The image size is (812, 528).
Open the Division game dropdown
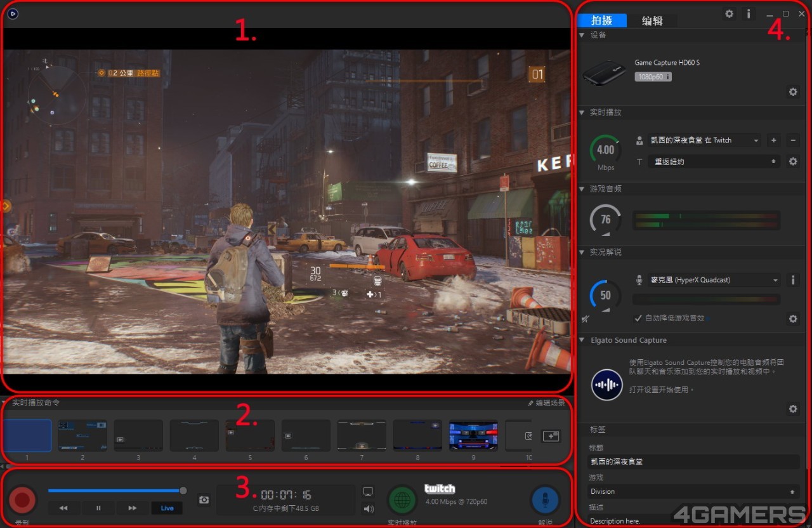tap(693, 491)
